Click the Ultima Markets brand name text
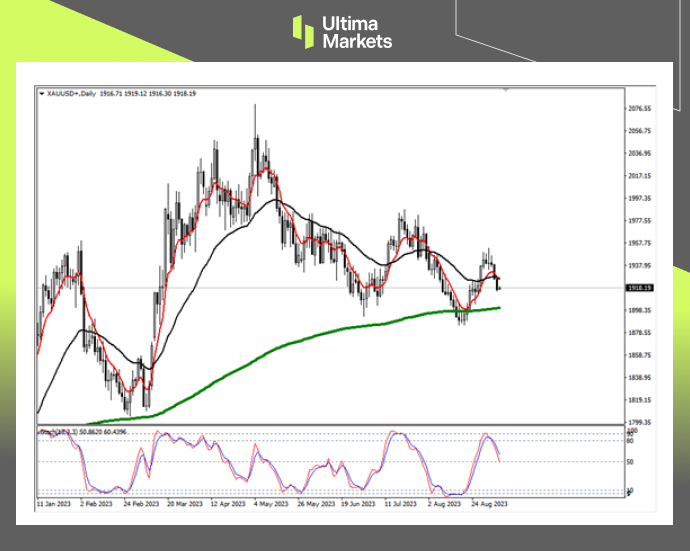This screenshot has height=551, width=690. [356, 31]
